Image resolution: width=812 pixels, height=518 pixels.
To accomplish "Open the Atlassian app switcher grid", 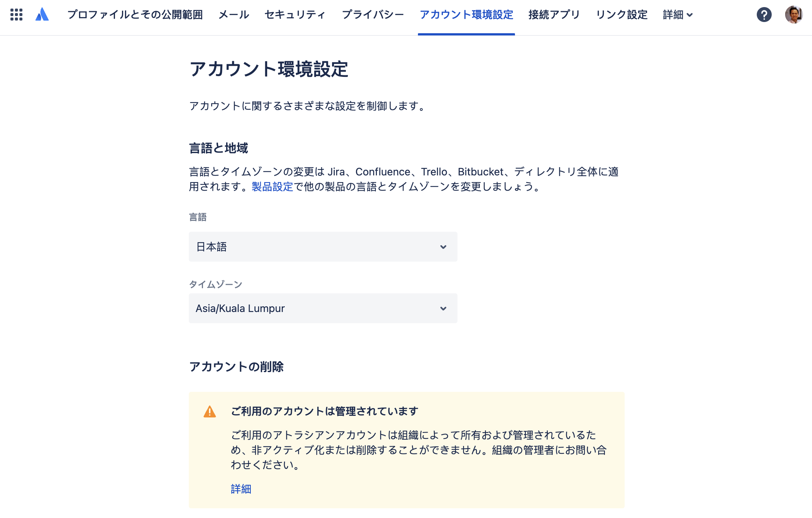I will pyautogui.click(x=16, y=15).
